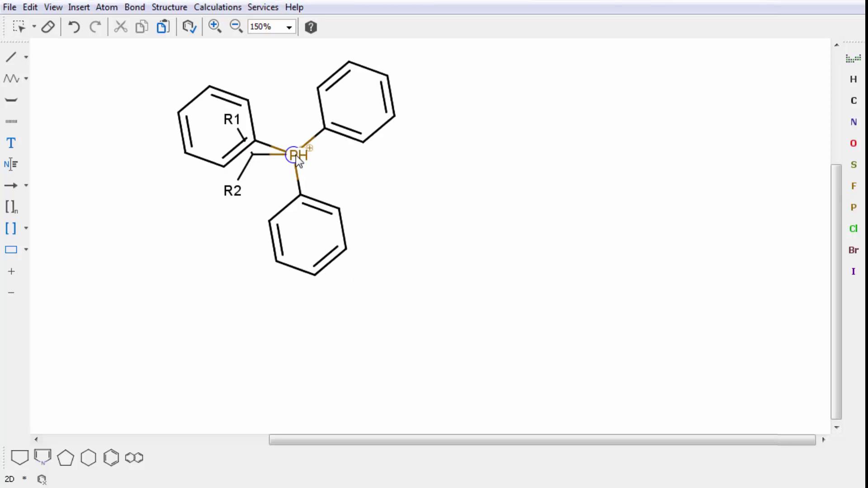Viewport: 868px width, 488px height.
Task: Select the rectangle selection tool
Action: (x=19, y=27)
